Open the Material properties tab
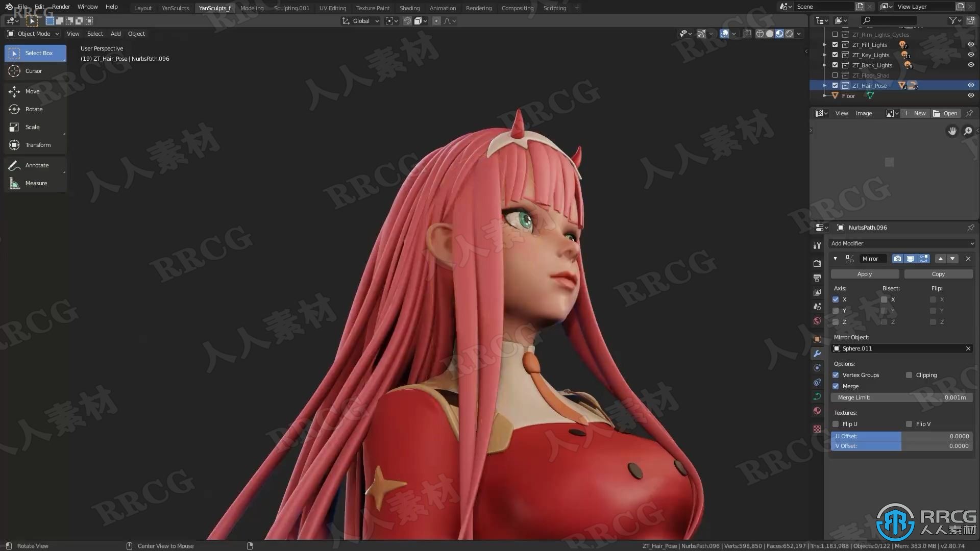This screenshot has height=551, width=980. 817,411
